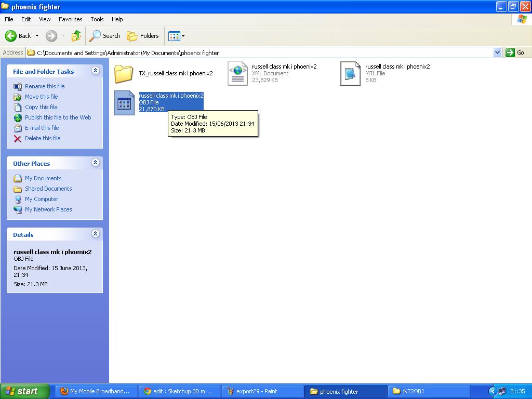Open the Views dropdown button
This screenshot has width=532, height=399.
pos(177,36)
